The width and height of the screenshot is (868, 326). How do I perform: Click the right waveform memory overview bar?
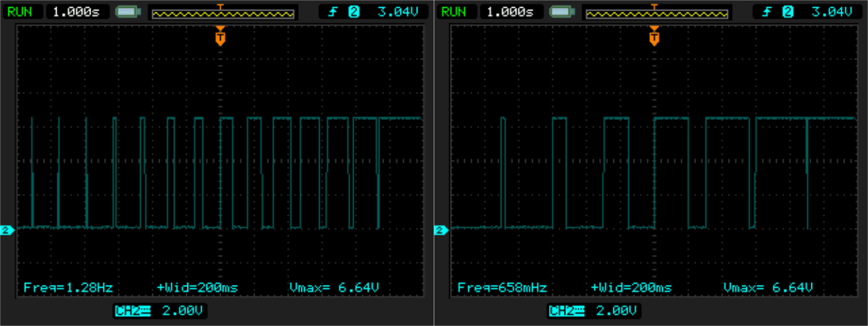tap(656, 13)
